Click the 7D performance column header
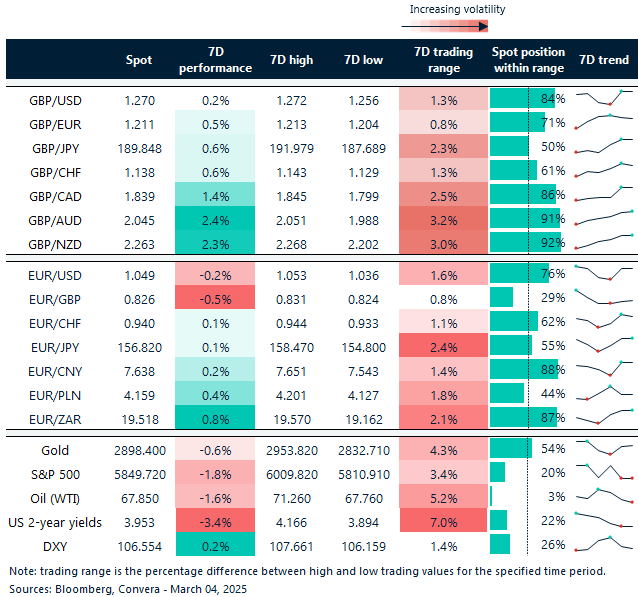638x597 pixels. (215, 60)
